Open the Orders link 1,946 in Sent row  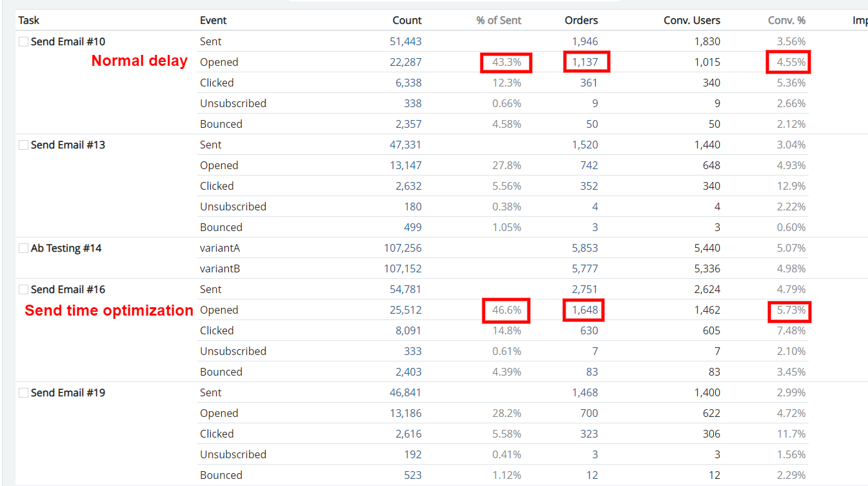click(x=586, y=41)
